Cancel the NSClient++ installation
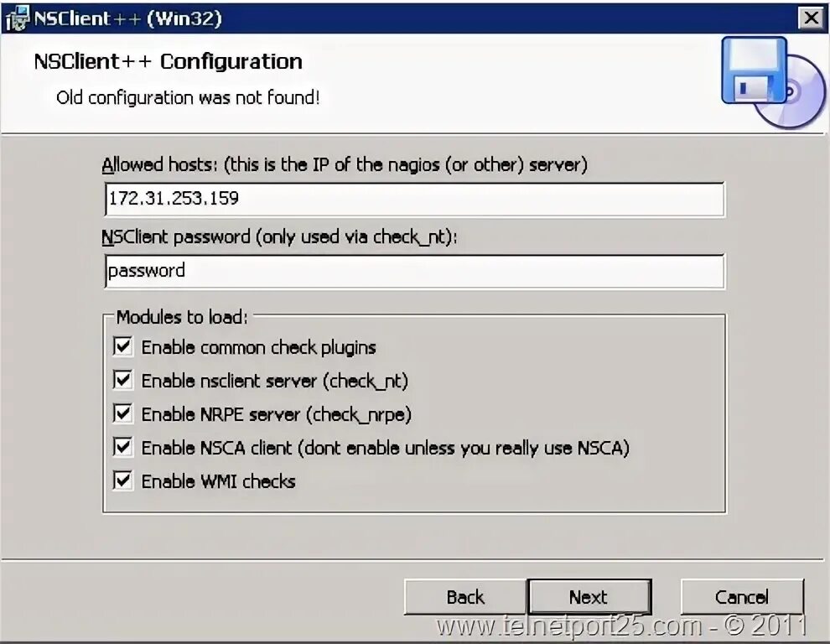 [742, 597]
